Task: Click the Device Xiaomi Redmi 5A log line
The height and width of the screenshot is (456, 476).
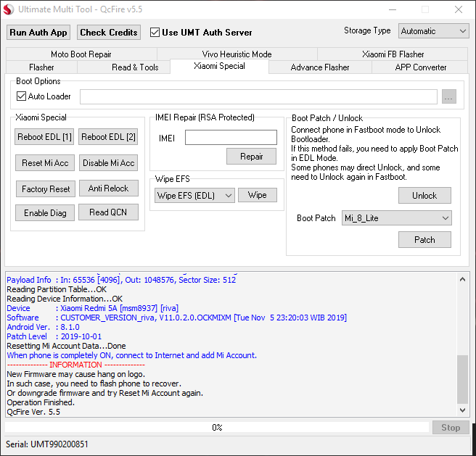Action: pyautogui.click(x=93, y=308)
